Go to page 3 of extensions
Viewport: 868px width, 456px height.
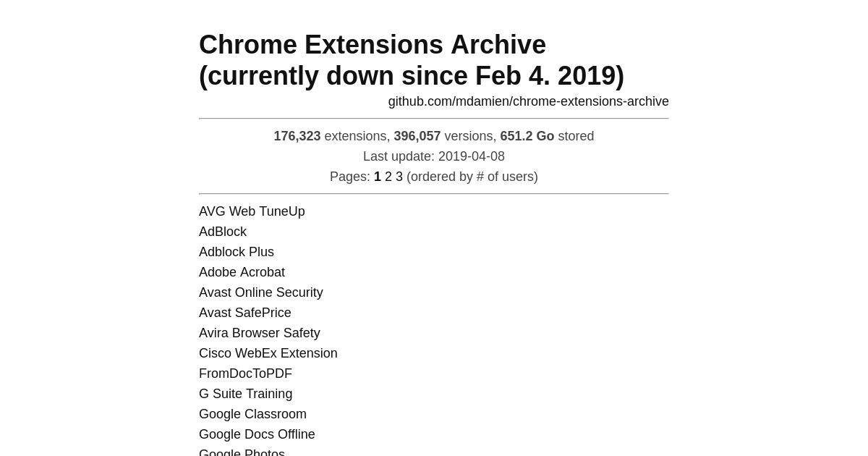[399, 177]
